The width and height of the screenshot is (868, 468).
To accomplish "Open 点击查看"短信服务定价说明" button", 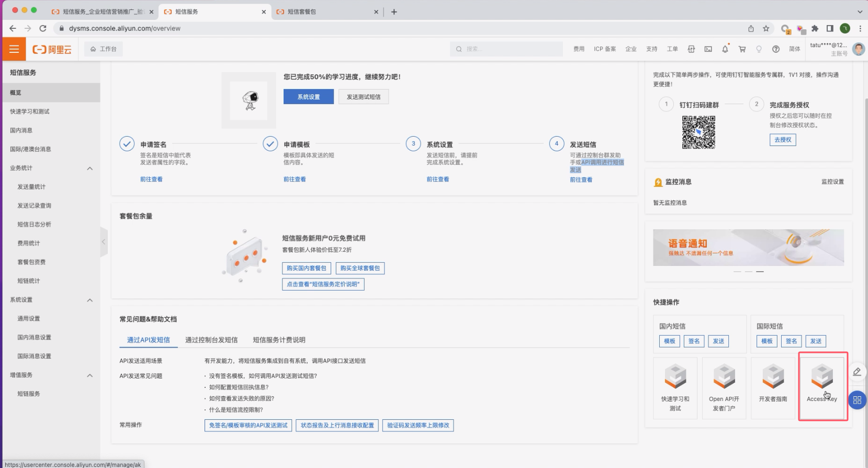I will click(x=323, y=284).
